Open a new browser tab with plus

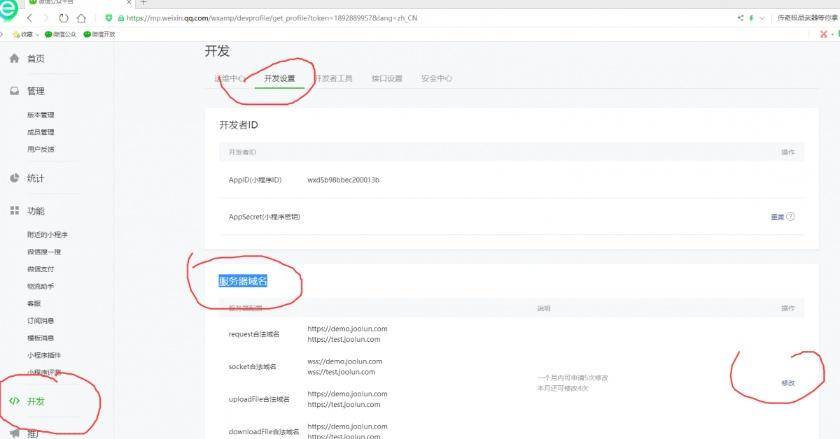[x=144, y=3]
